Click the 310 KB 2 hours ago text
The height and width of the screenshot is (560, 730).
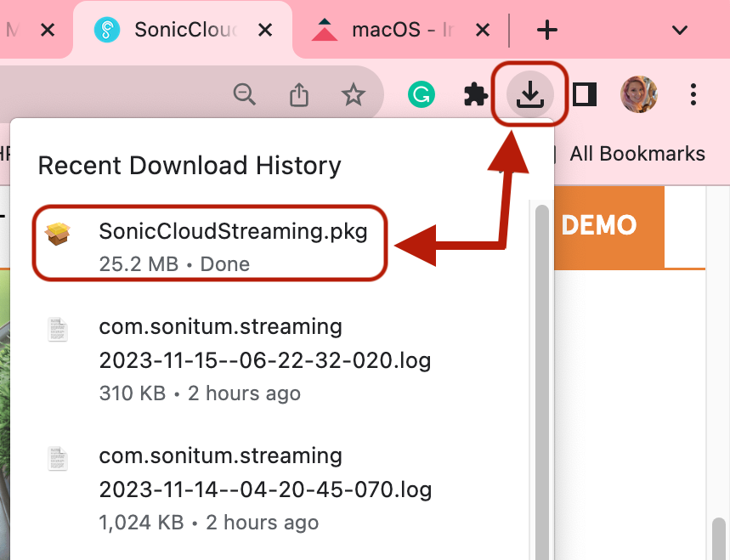tap(200, 393)
